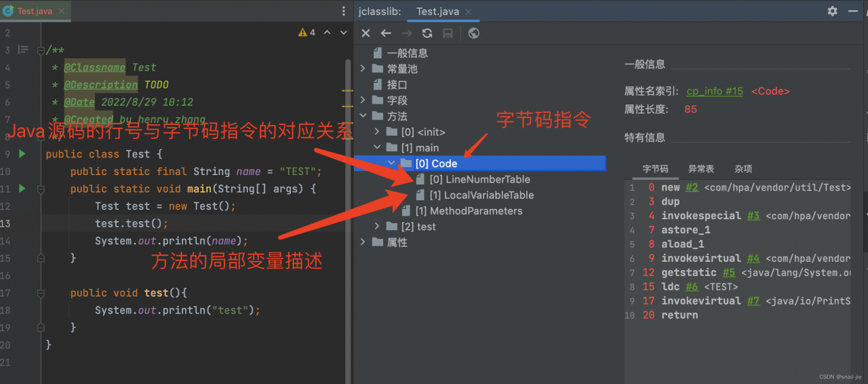Switch to the 字节码 tab

pos(655,169)
